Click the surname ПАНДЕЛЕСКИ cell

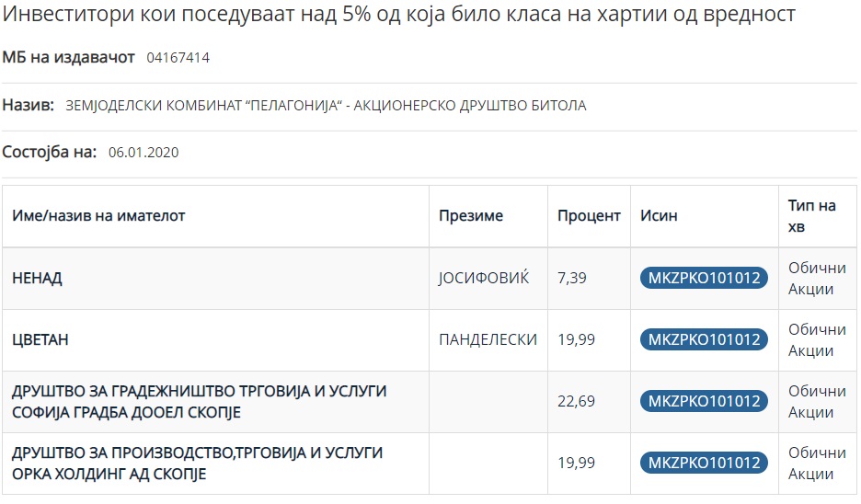[488, 339]
